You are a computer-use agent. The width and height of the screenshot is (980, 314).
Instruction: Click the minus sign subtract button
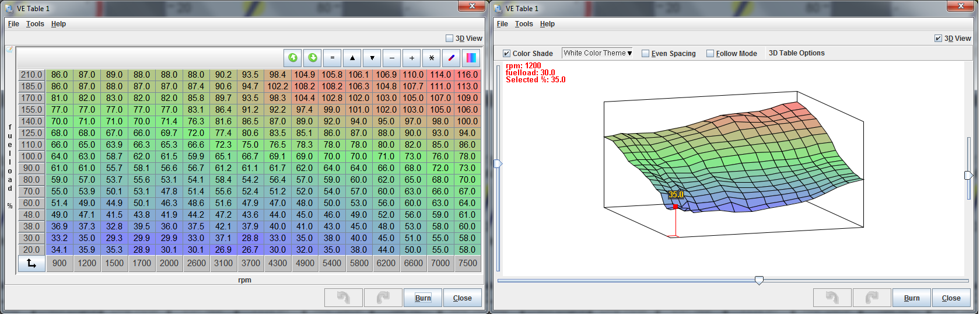(392, 58)
